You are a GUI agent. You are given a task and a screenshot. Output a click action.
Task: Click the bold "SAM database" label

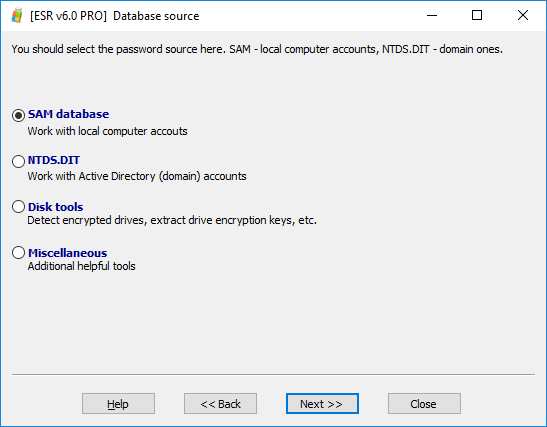pyautogui.click(x=68, y=114)
